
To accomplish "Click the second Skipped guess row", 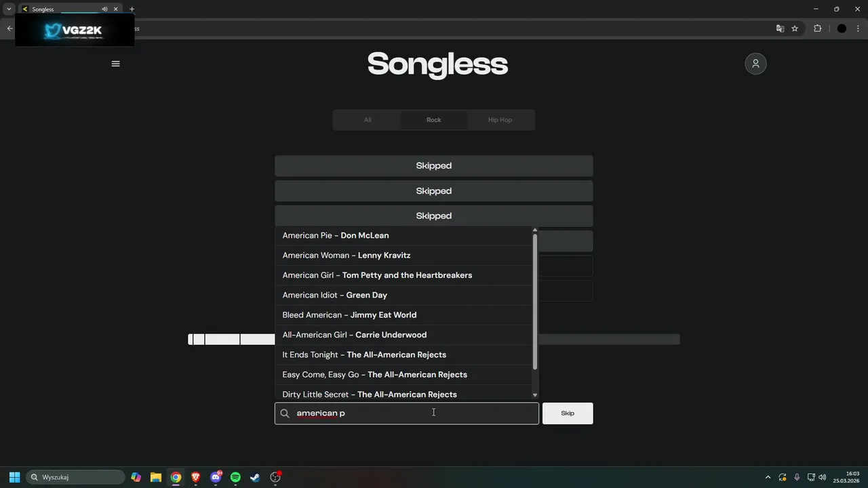I will coord(434,190).
